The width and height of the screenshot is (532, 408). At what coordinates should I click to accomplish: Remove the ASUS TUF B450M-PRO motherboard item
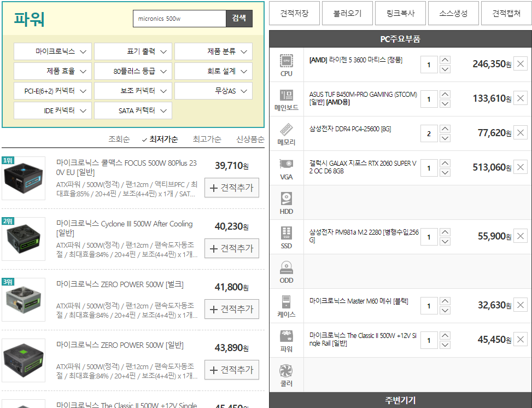point(521,98)
